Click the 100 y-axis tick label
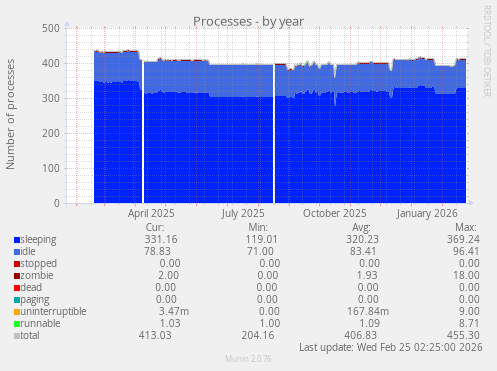The height and width of the screenshot is (371, 497). (51, 168)
